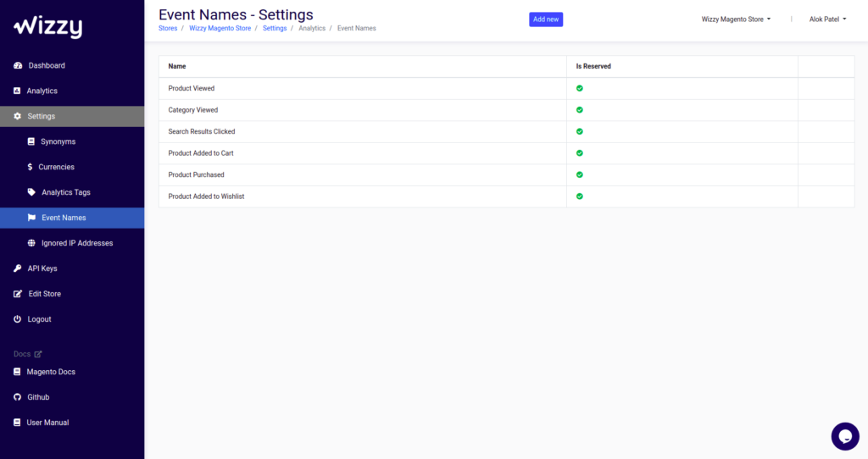This screenshot has width=868, height=459.
Task: Select the Search Results Clicked event name
Action: pyautogui.click(x=202, y=131)
